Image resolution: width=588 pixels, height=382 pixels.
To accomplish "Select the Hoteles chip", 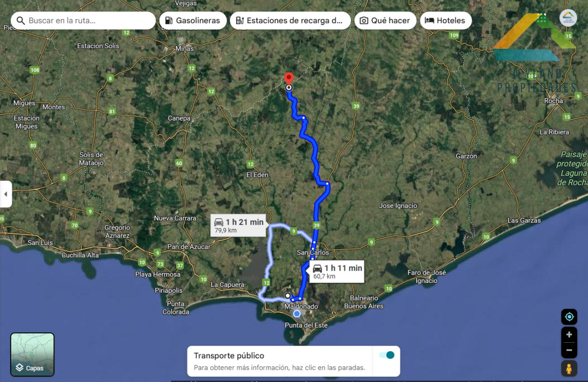I will click(x=445, y=21).
